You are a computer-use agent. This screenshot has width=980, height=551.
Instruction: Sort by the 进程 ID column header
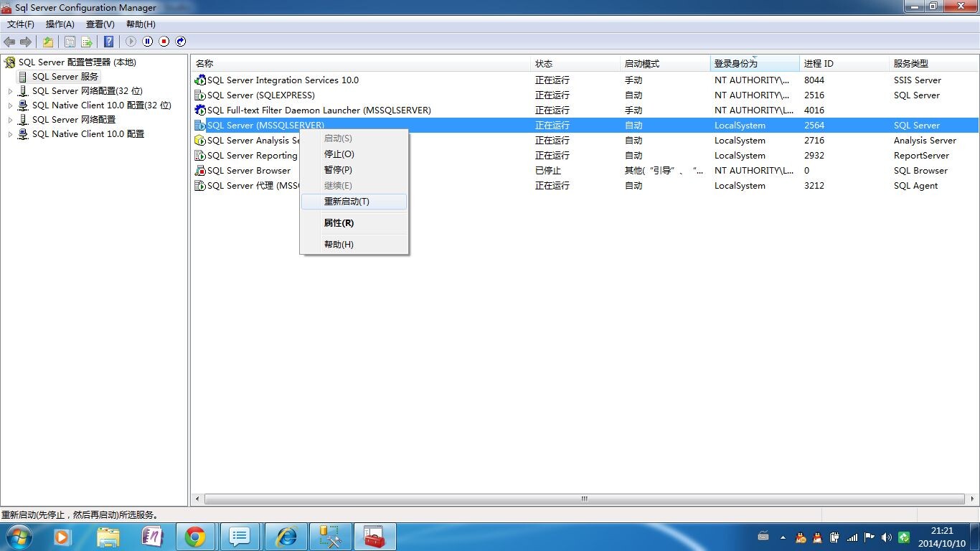[x=844, y=64]
